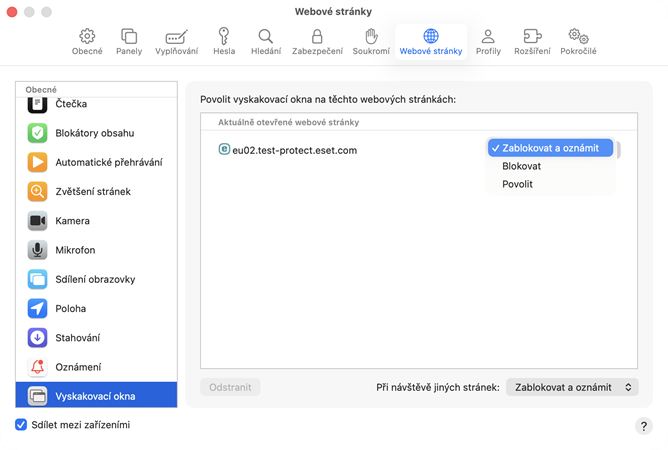Open the Obecné settings tab

tap(87, 41)
